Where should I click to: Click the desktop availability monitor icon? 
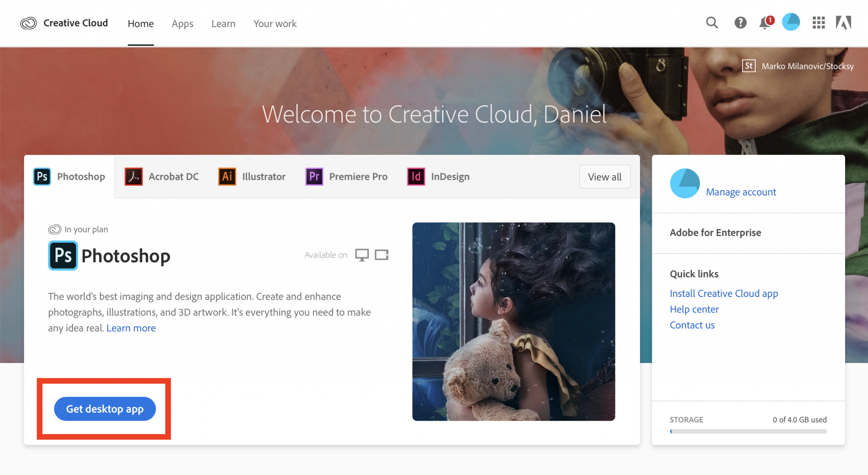click(362, 255)
